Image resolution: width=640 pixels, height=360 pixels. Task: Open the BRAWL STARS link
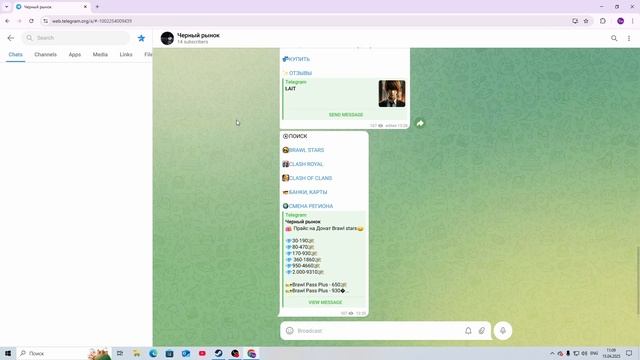coord(307,150)
